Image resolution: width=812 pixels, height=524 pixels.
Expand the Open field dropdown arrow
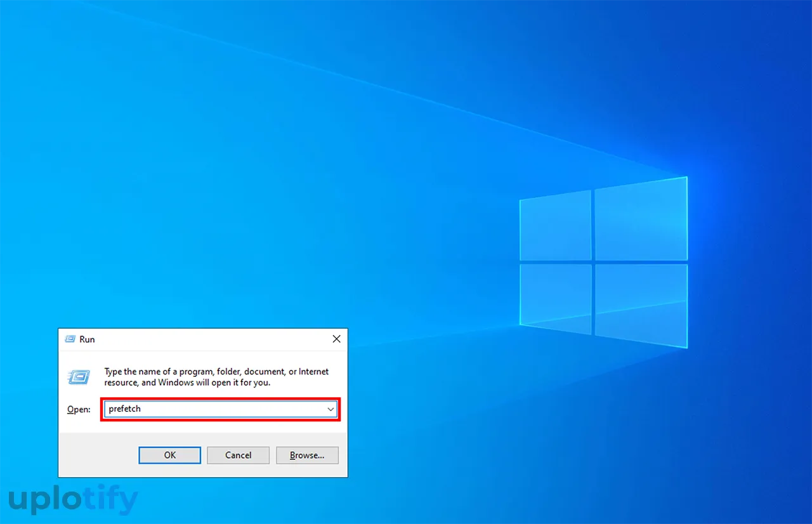(x=331, y=409)
